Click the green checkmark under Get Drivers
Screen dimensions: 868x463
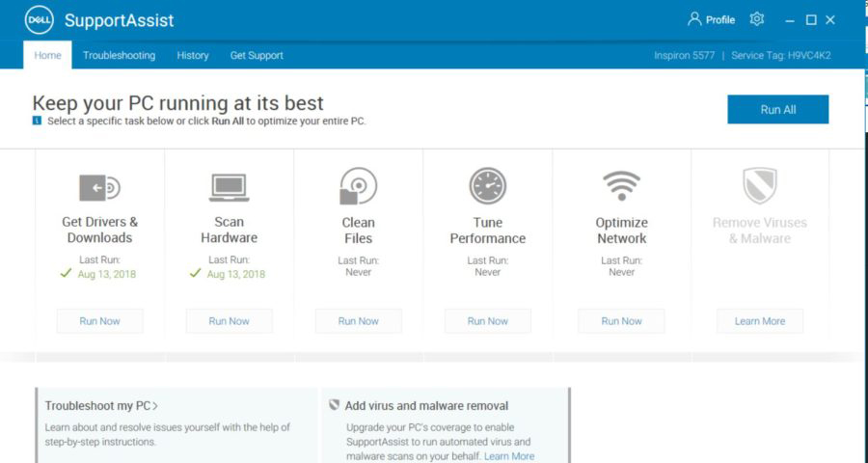(66, 273)
